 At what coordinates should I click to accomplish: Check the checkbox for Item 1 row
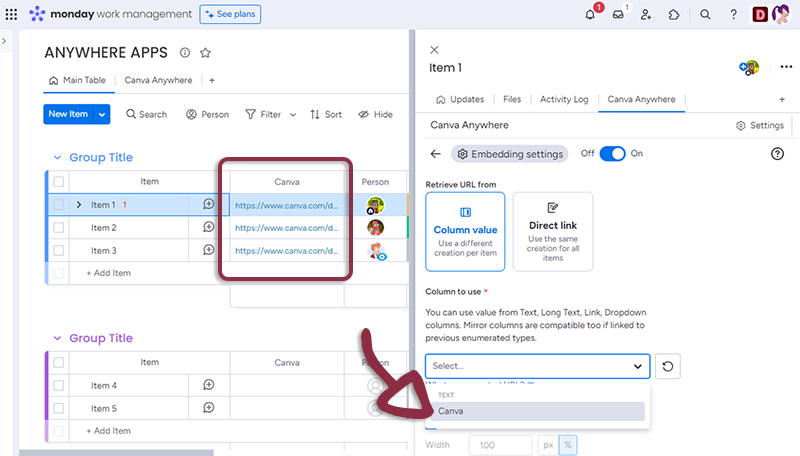(x=59, y=205)
